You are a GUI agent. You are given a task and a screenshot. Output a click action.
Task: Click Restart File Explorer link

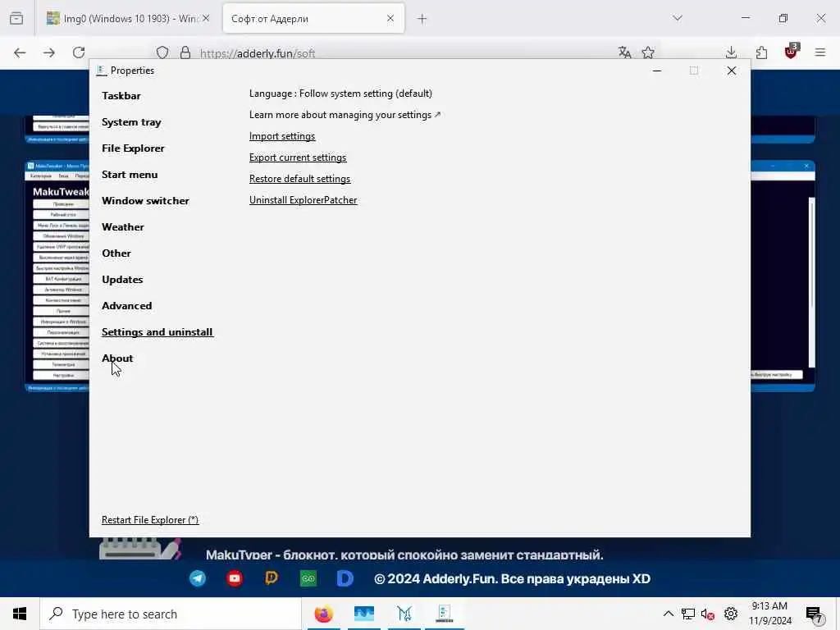(x=150, y=520)
